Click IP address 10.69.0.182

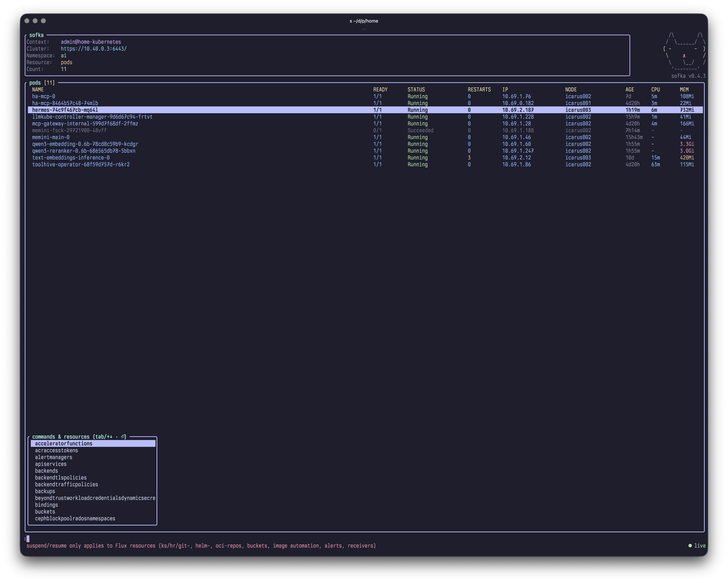(518, 103)
